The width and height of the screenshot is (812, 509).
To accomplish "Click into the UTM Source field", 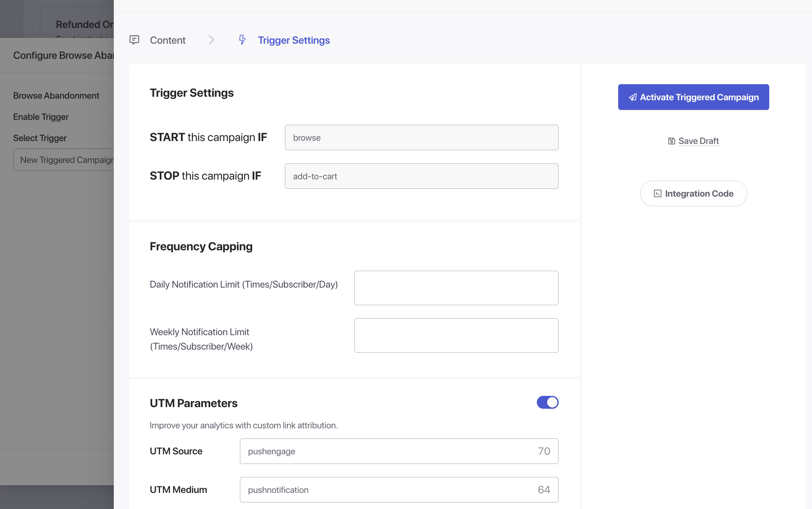I will click(387, 451).
